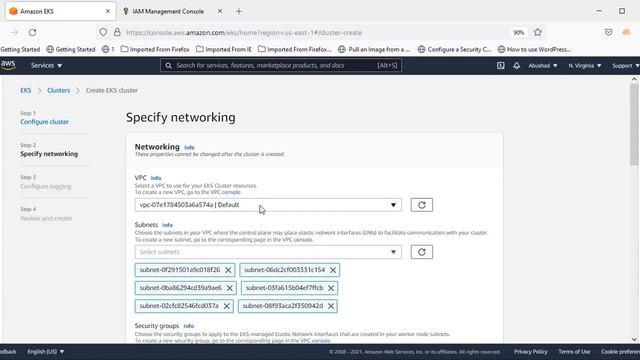Refresh the VPC list
The image size is (640, 360).
(x=422, y=205)
